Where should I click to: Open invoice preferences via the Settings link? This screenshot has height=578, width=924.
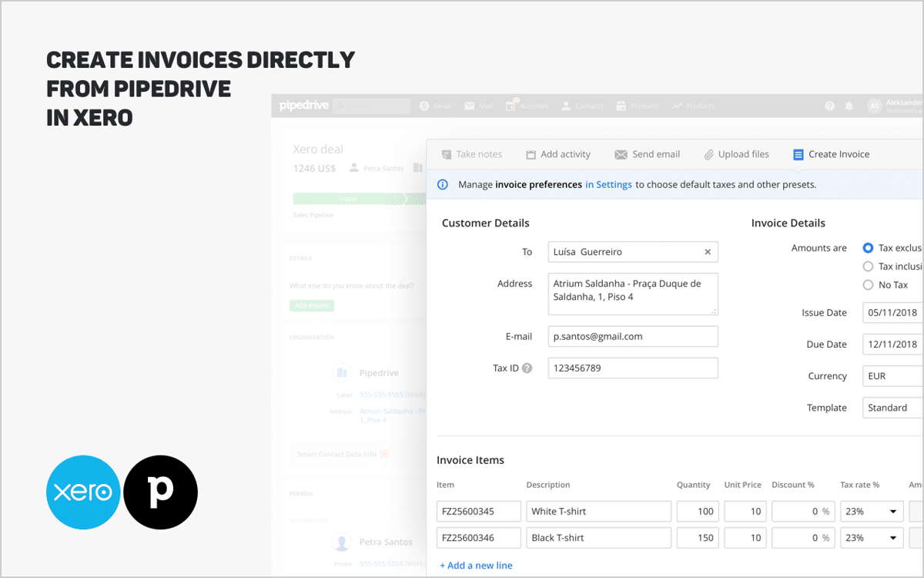pos(608,184)
